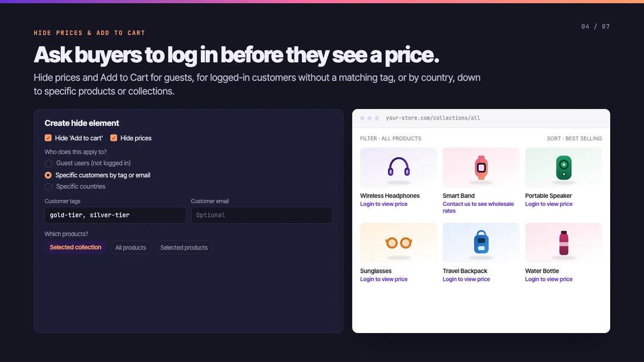Screen dimensions: 644x362
Task: Click Login to view price under Travel Backpack
Action: (466, 279)
